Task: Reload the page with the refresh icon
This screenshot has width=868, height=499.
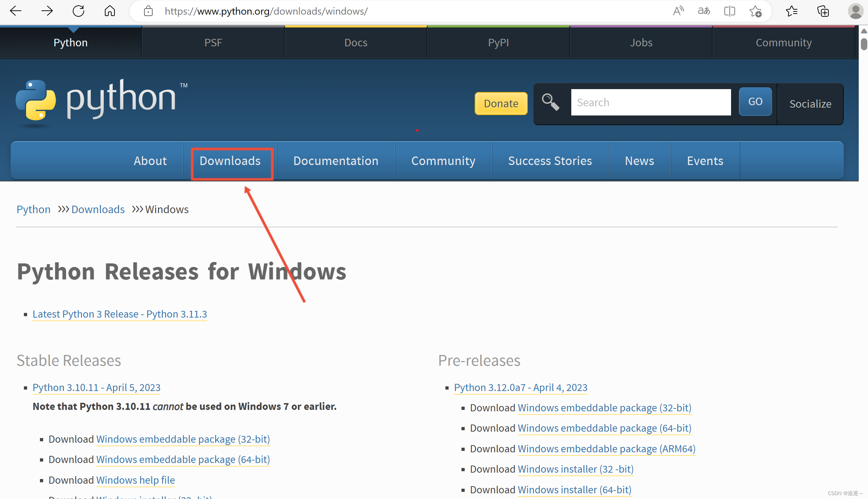Action: (x=78, y=11)
